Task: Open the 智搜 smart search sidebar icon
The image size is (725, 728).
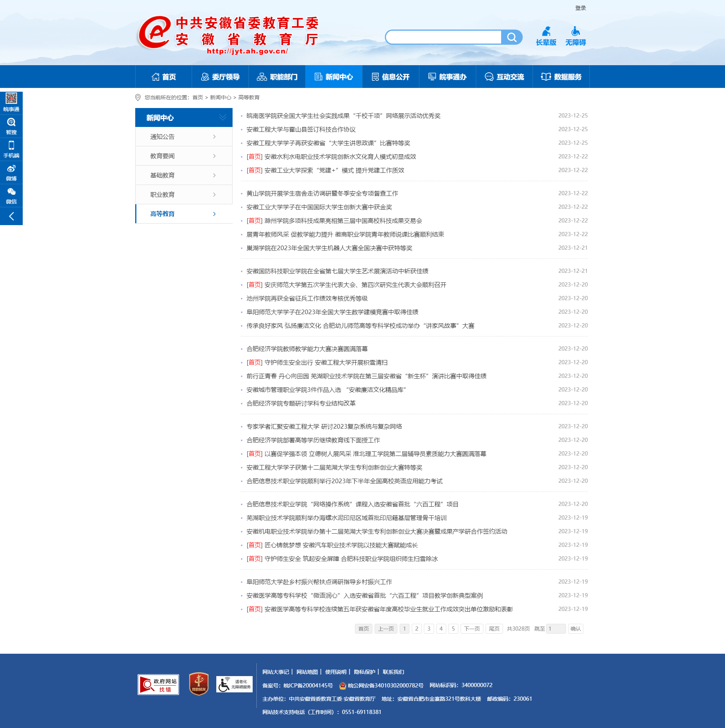Action: point(11,126)
